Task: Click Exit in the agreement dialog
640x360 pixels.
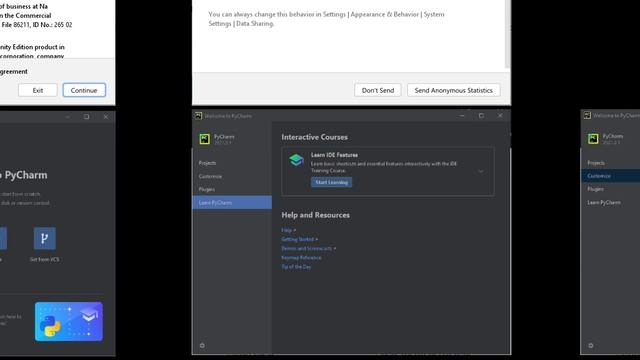Action: point(38,90)
